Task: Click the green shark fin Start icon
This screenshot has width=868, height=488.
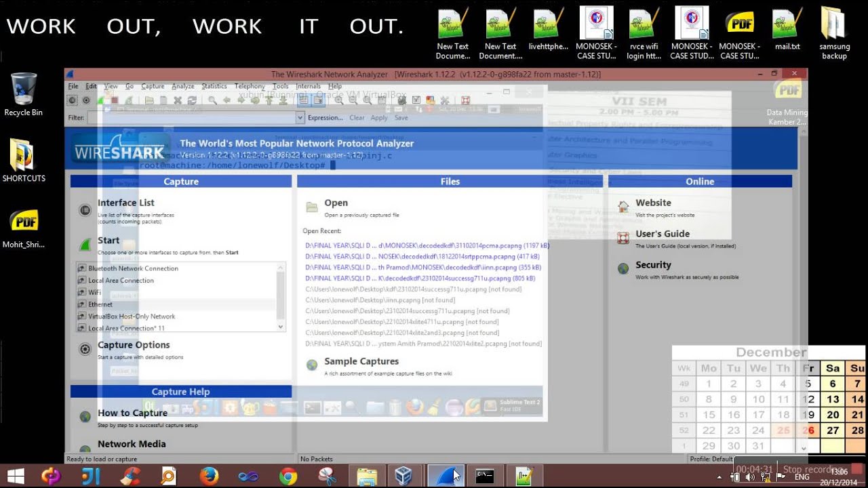Action: 85,245
